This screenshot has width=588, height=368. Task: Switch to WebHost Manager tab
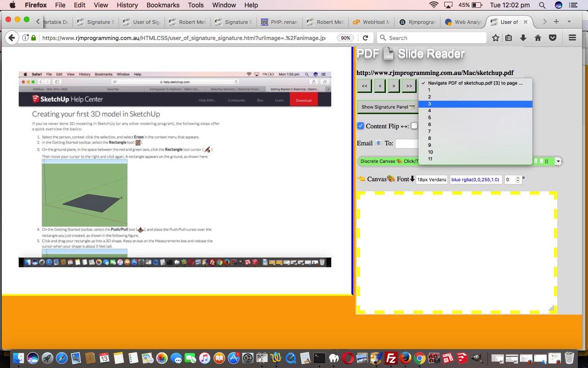371,22
